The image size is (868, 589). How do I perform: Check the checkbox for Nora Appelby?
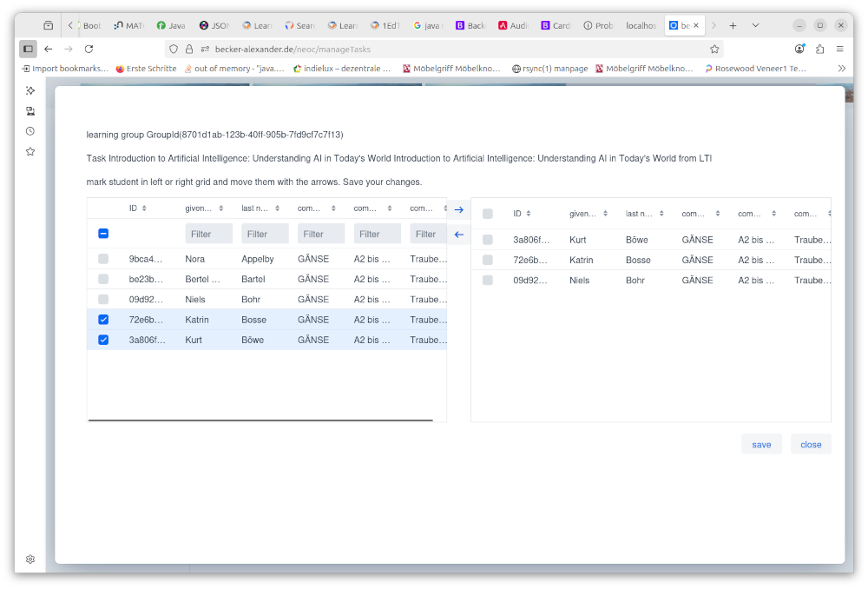coord(103,258)
